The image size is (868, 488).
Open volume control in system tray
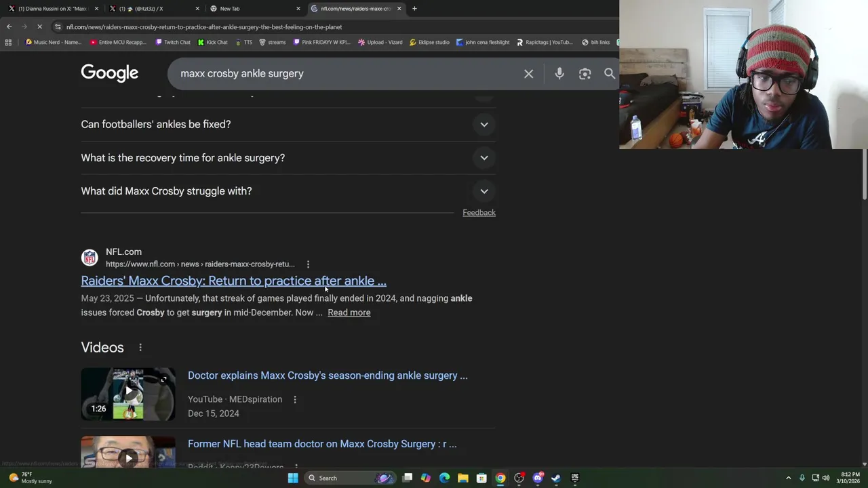pos(826,478)
